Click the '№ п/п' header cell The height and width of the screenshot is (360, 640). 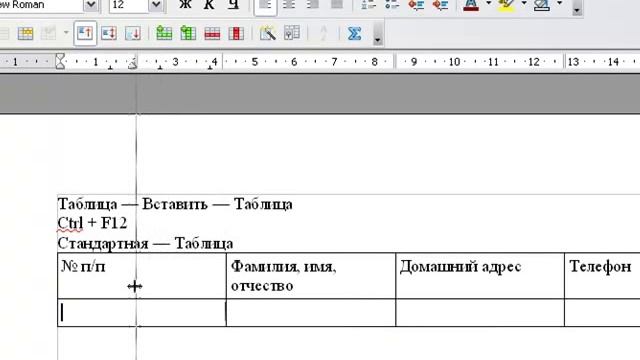point(142,276)
